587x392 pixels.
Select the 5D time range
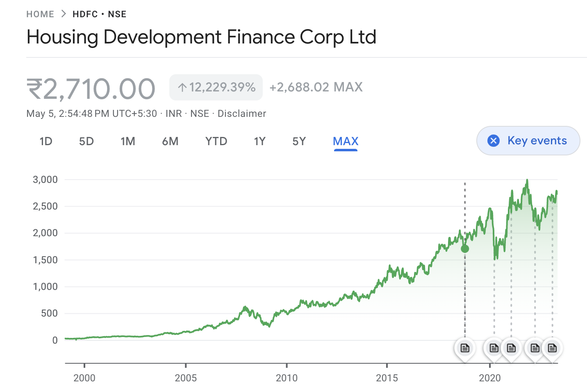point(86,141)
